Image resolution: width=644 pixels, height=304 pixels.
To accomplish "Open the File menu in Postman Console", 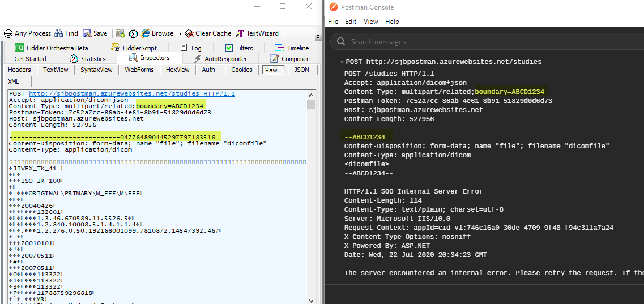I will pos(332,22).
